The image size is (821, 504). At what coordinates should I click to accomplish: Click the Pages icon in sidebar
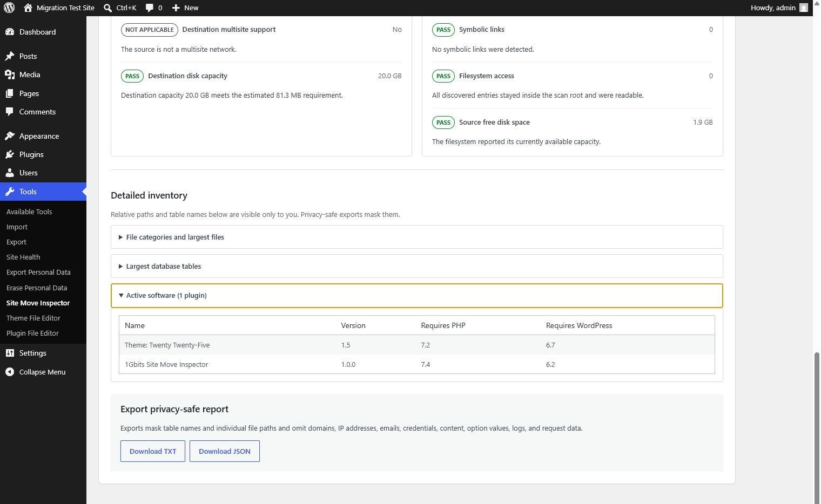click(10, 93)
